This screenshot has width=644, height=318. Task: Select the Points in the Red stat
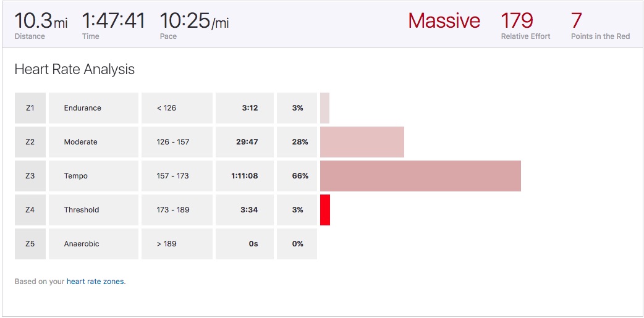pos(600,26)
